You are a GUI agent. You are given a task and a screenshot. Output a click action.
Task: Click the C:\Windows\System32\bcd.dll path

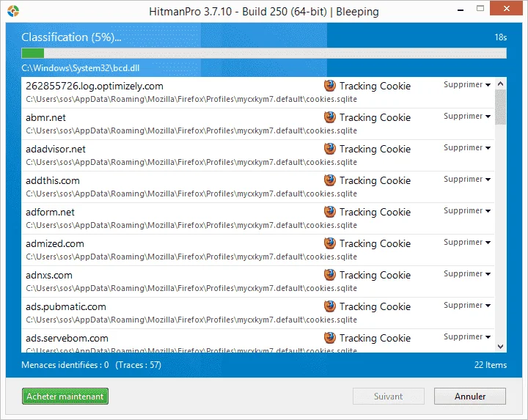pos(80,68)
